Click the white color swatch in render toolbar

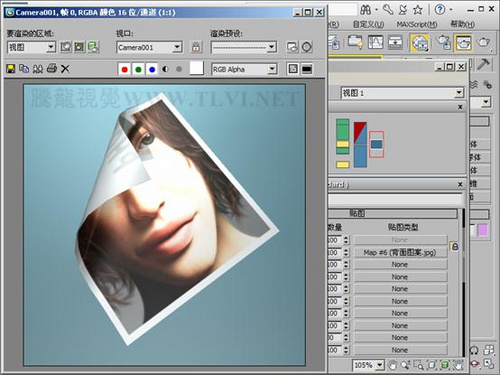tap(197, 68)
